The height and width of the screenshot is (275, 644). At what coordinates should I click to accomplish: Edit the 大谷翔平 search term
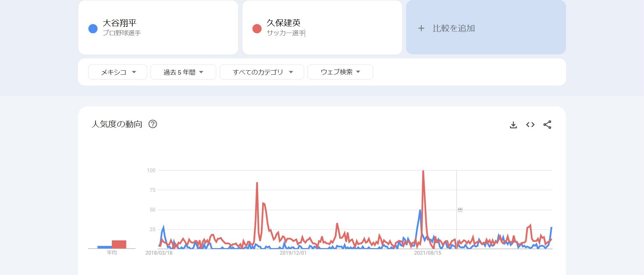[119, 23]
